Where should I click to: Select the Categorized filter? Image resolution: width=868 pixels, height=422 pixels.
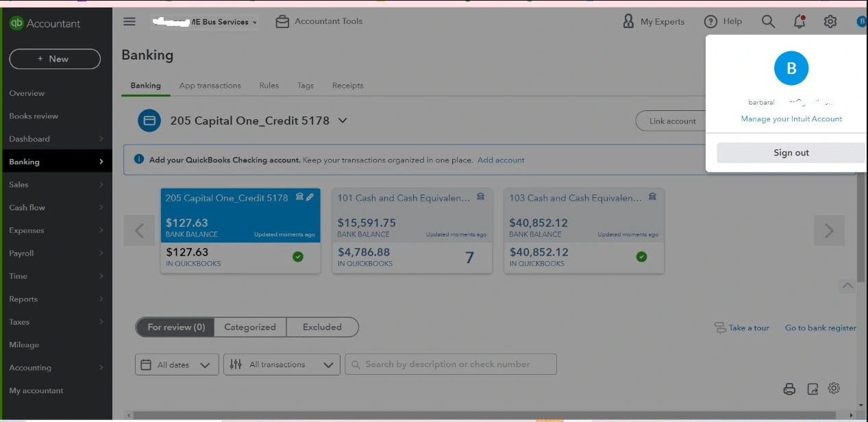click(250, 327)
